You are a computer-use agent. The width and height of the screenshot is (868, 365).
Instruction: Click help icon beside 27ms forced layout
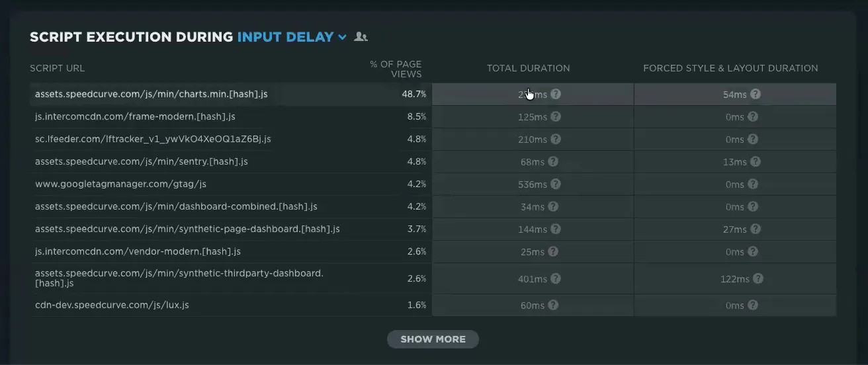tap(756, 229)
